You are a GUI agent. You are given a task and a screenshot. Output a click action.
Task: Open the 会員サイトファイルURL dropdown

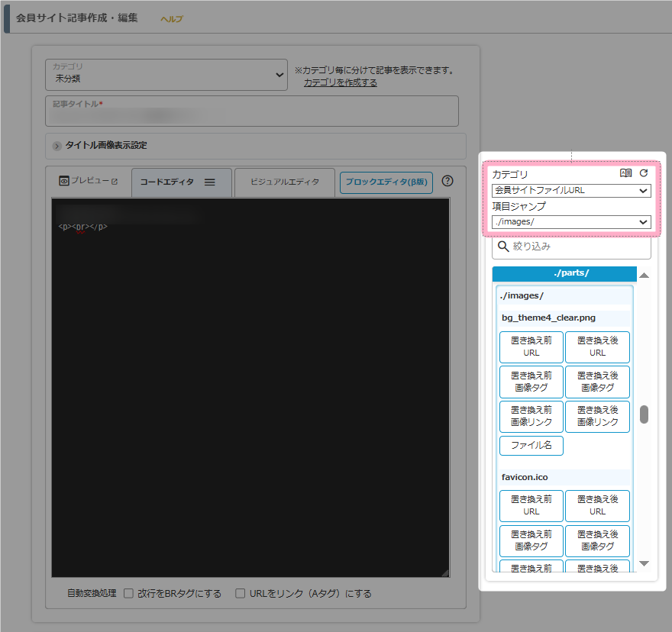point(571,190)
